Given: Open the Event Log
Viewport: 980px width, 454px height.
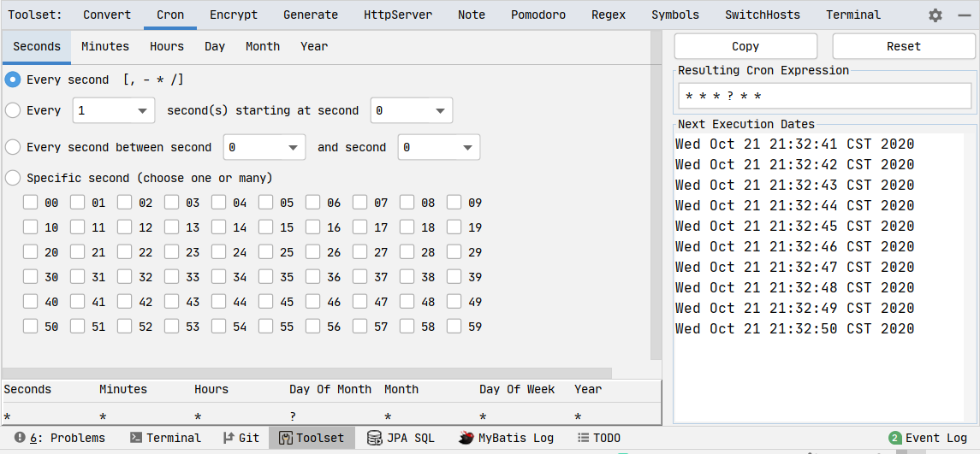Looking at the screenshot, I should [x=928, y=438].
